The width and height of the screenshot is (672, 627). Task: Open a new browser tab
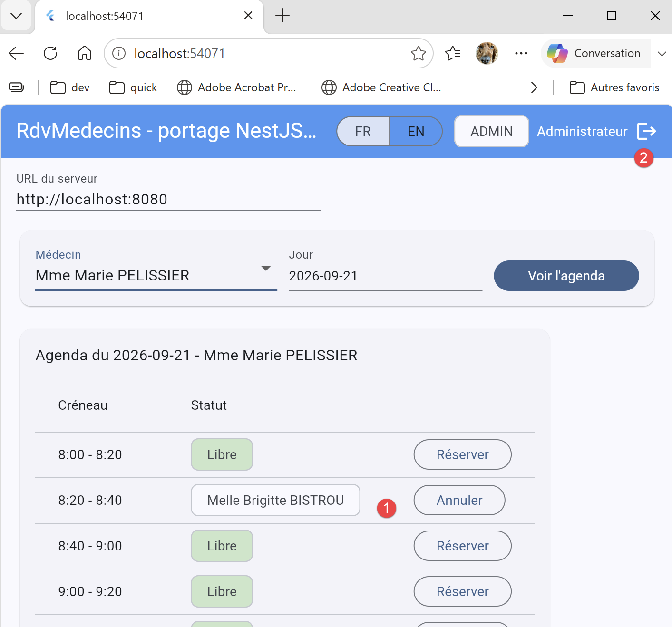282,16
